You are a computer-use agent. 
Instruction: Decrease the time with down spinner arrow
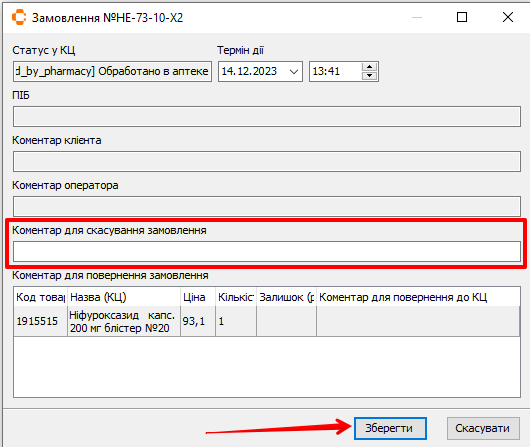[369, 76]
